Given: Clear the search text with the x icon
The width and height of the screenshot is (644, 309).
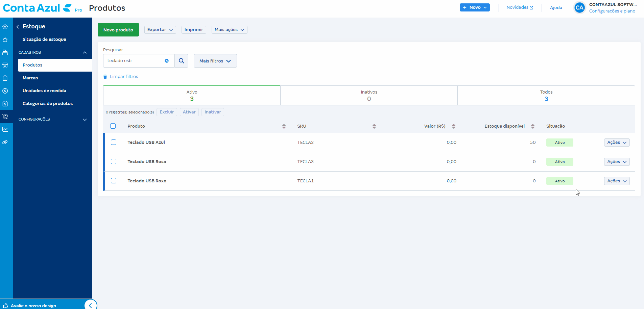Looking at the screenshot, I should coord(167,61).
